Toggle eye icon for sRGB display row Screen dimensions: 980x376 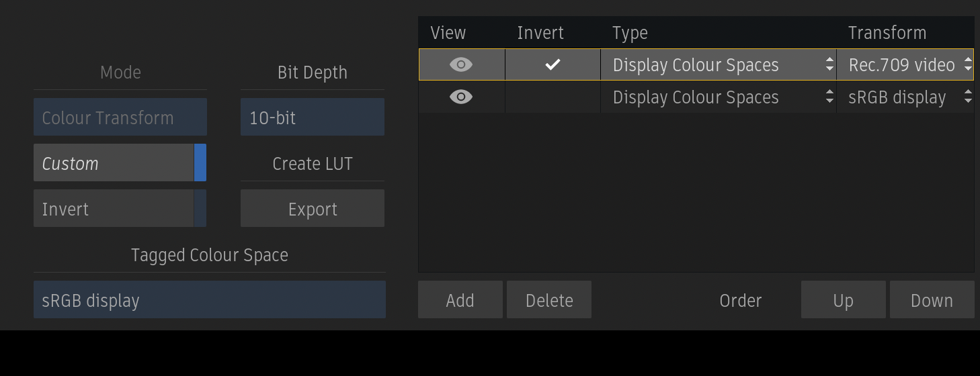461,97
